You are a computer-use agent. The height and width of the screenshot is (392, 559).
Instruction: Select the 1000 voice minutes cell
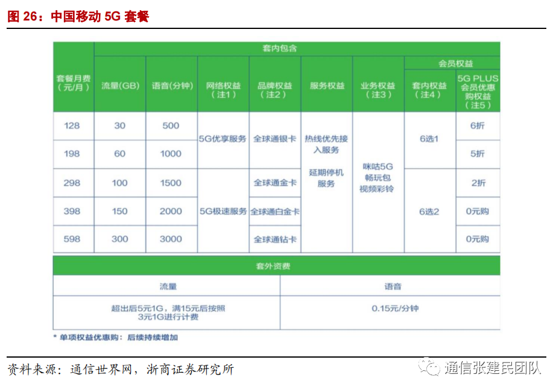tap(171, 154)
